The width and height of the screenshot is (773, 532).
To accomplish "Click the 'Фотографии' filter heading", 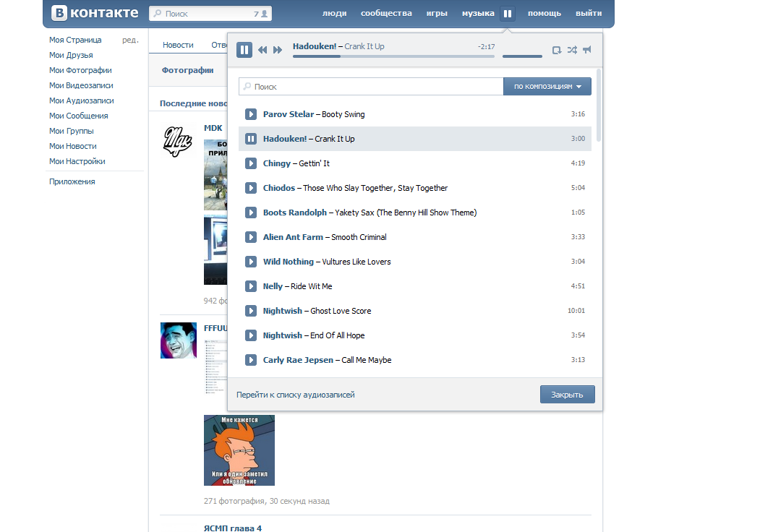I will coord(188,70).
